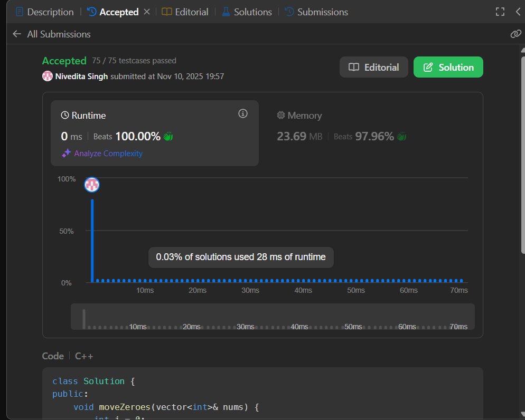Click the Accepted tab history icon
Screen dimensions: 525x420
(x=91, y=12)
